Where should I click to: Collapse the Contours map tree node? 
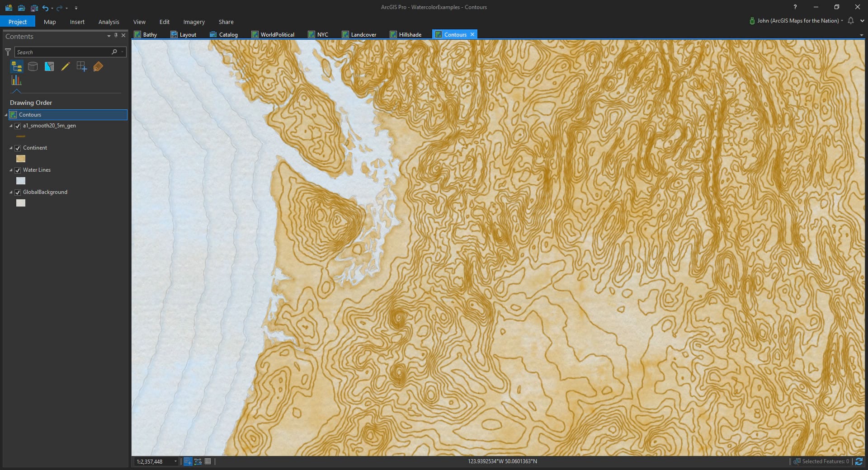pos(6,115)
